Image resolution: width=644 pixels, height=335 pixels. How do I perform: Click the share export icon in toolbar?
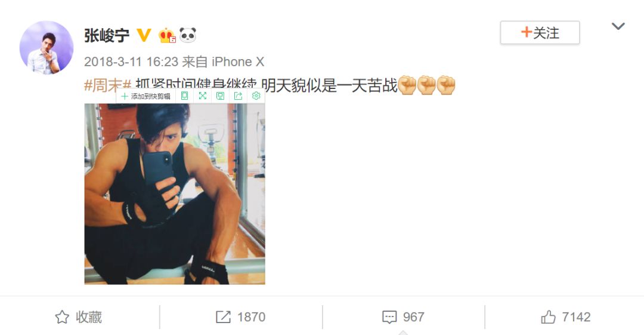click(x=238, y=96)
